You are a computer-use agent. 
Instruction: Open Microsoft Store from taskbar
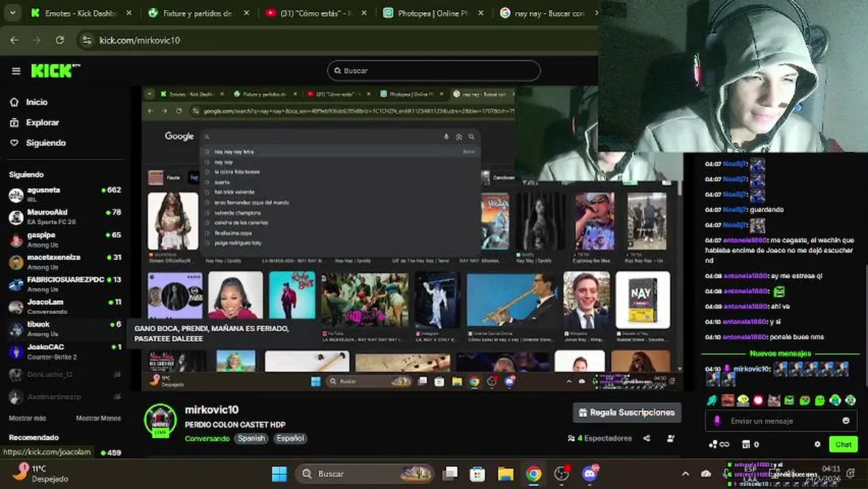click(477, 473)
